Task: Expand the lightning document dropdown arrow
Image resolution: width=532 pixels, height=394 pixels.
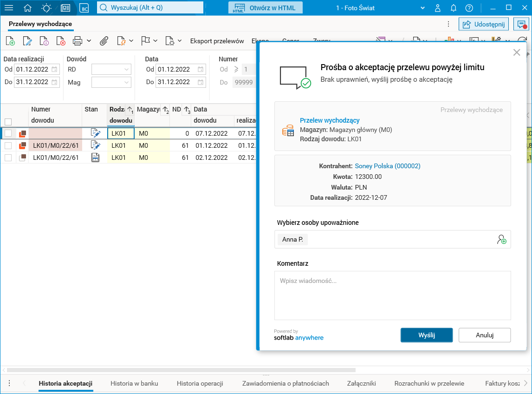Action: 131,41
